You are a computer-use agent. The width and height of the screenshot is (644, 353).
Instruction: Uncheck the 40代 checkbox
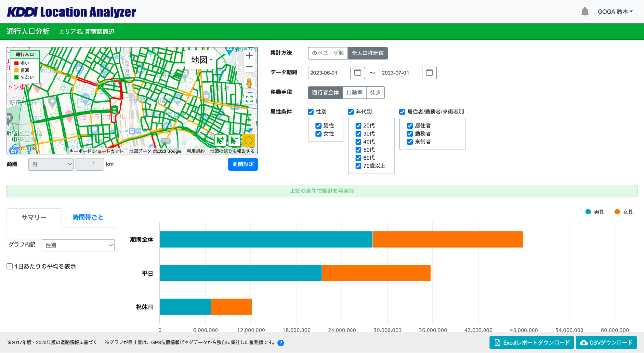(x=358, y=142)
